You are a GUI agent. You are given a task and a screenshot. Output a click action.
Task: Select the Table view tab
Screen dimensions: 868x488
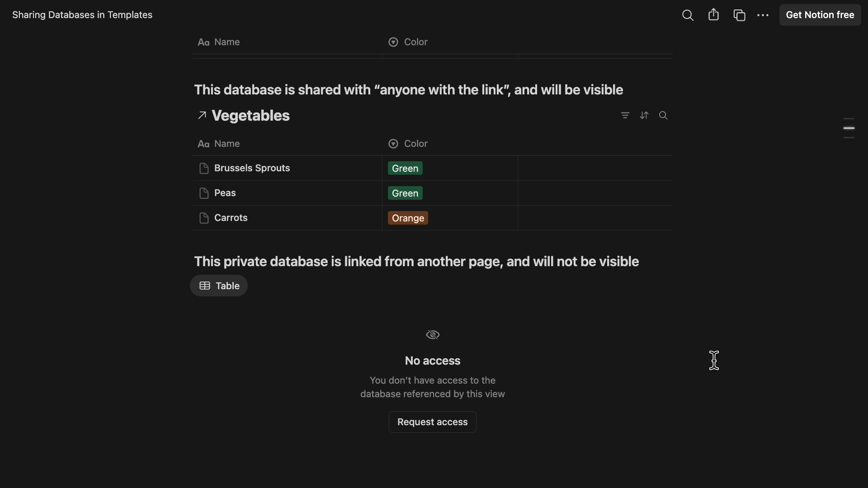click(219, 286)
